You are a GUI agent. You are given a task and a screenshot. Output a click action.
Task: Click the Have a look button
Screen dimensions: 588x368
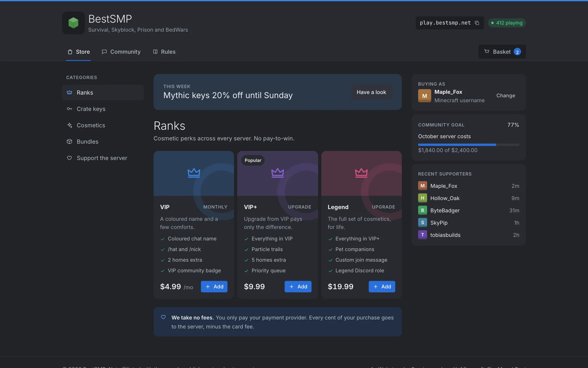tap(371, 92)
